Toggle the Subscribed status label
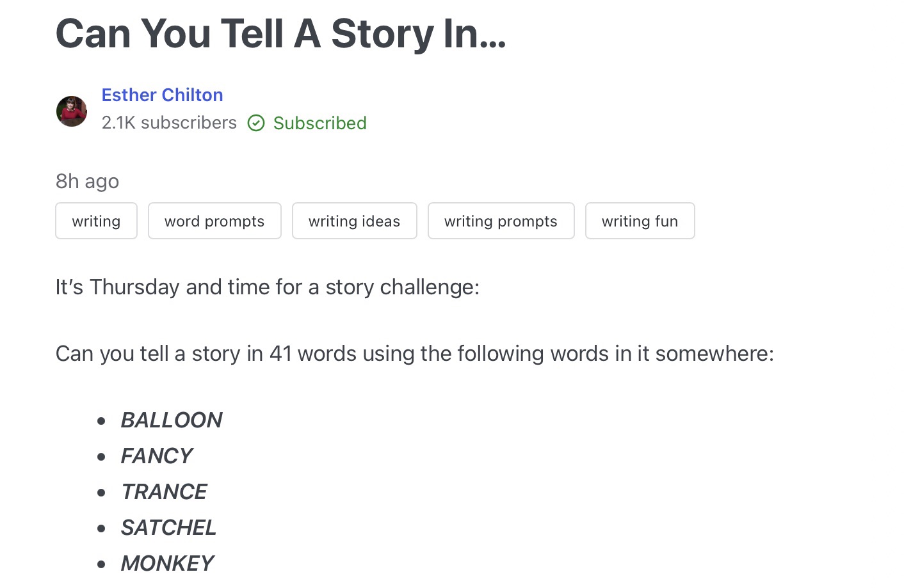This screenshot has width=904, height=588. (319, 123)
